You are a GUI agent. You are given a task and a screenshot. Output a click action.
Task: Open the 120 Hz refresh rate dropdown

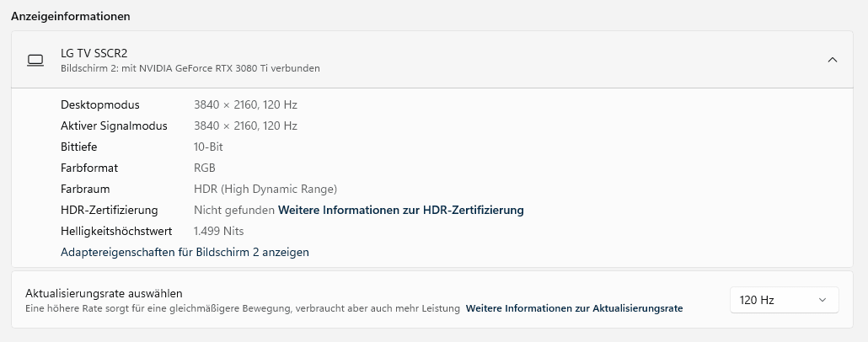coord(784,300)
